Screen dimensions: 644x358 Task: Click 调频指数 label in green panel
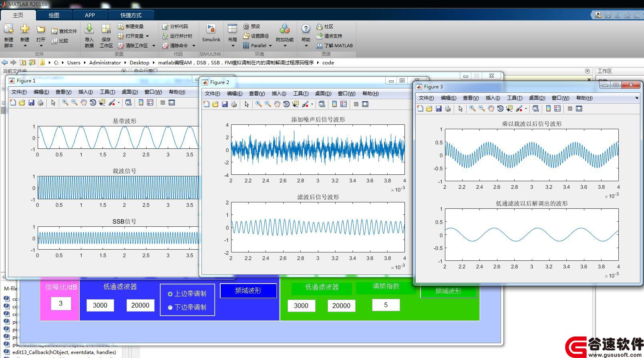pos(386,286)
